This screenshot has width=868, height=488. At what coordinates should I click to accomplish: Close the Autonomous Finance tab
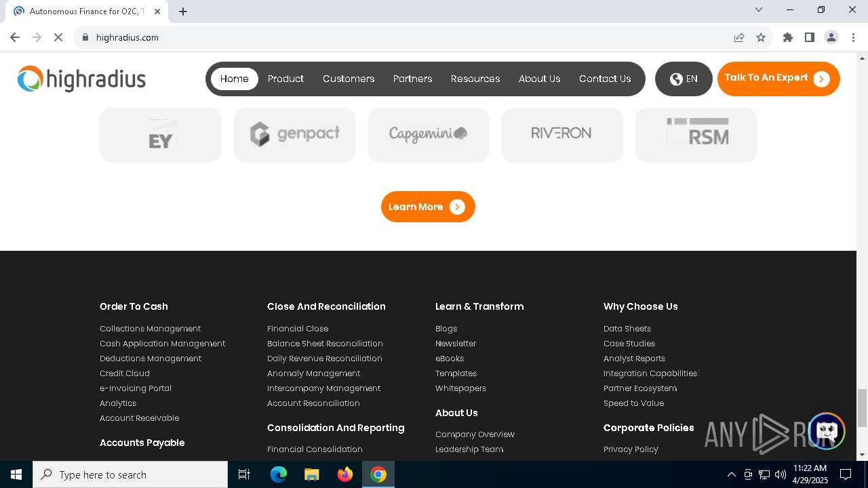pyautogui.click(x=158, y=12)
